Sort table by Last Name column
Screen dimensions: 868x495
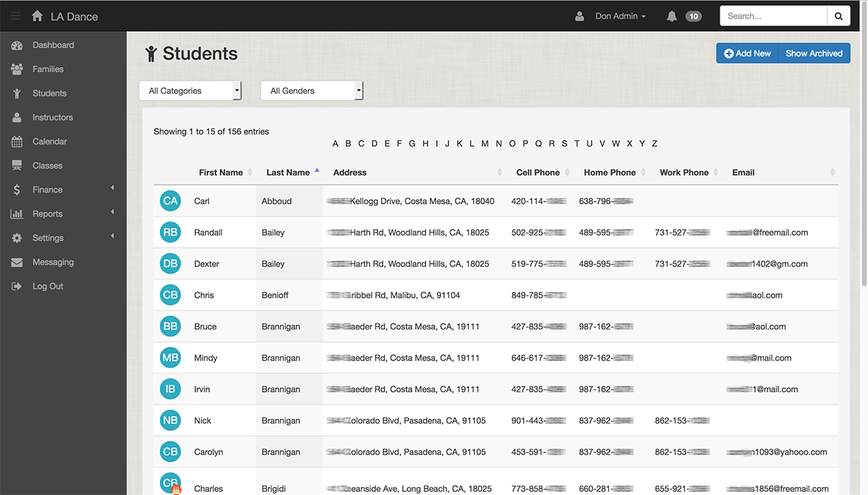(288, 173)
